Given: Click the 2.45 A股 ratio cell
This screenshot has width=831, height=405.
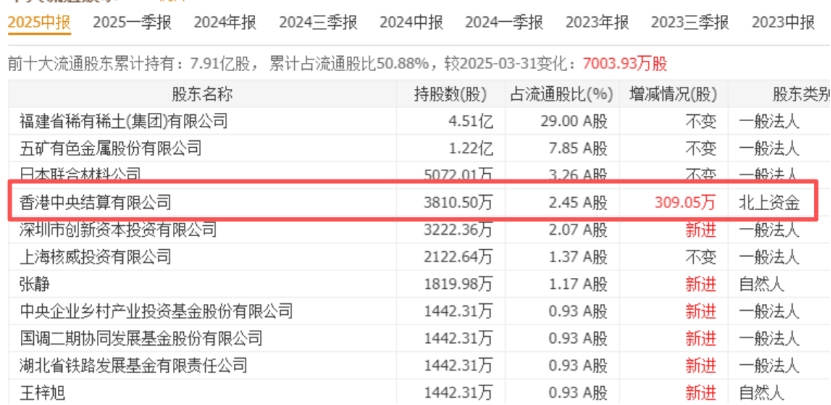Looking at the screenshot, I should (578, 202).
